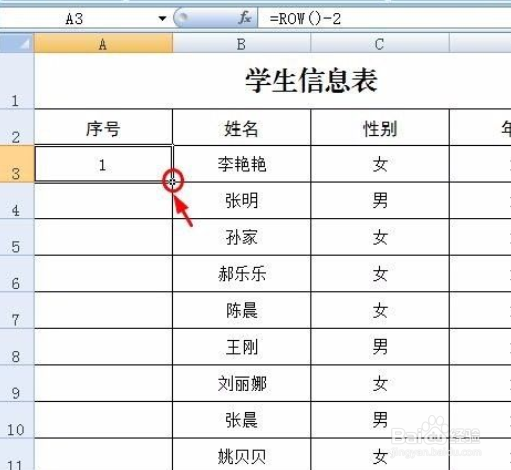The height and width of the screenshot is (470, 511).
Task: Select row 10 header
Action: pos(17,420)
